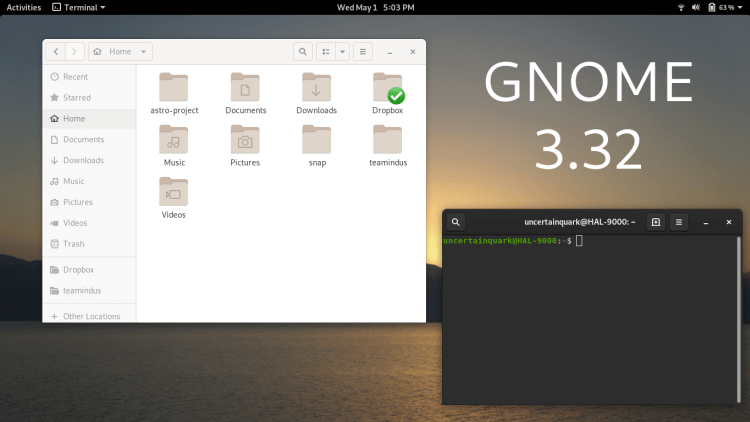Click the astro-project folder name label
The image size is (750, 422).
coord(174,111)
